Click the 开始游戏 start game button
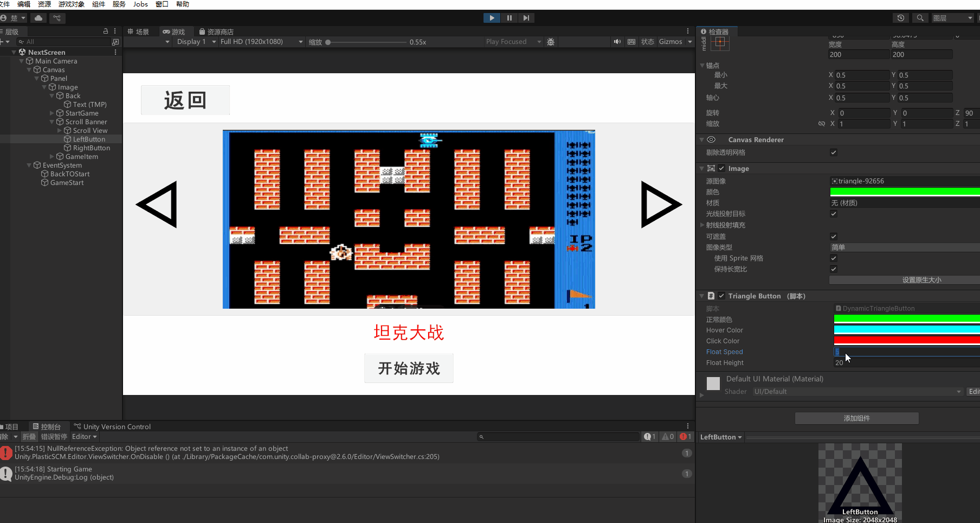 409,368
